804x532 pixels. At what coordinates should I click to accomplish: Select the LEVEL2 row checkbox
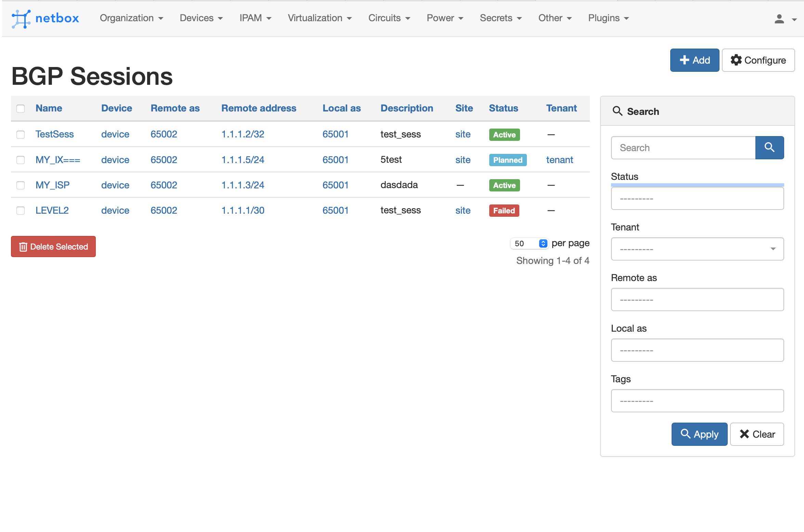tap(21, 211)
